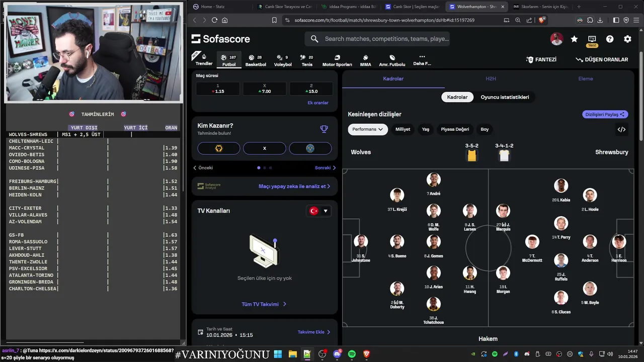Open the embed code icon
644x362 pixels.
click(621, 129)
